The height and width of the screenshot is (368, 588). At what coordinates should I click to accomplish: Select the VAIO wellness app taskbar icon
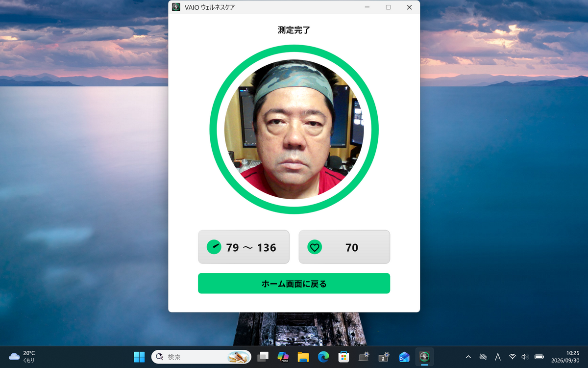(424, 357)
